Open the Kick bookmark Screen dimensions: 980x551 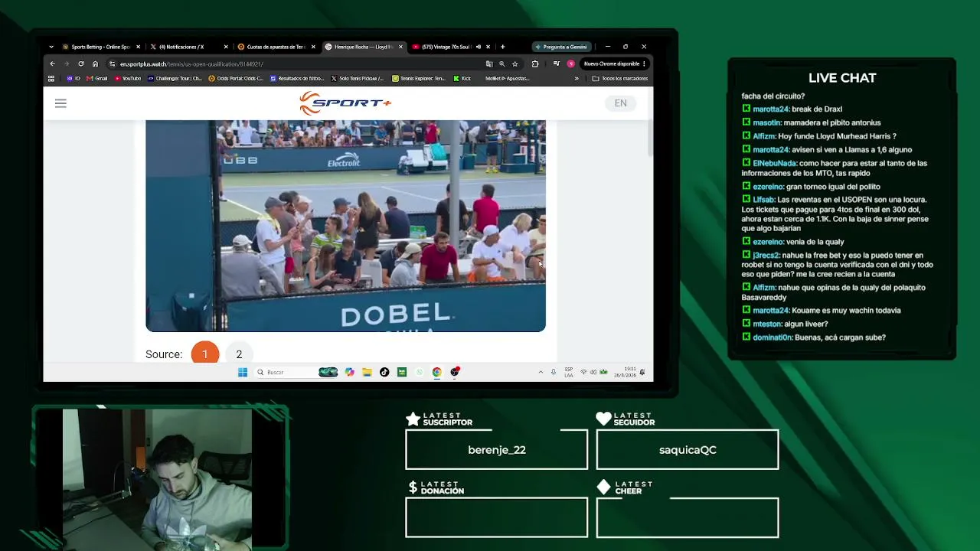click(462, 78)
